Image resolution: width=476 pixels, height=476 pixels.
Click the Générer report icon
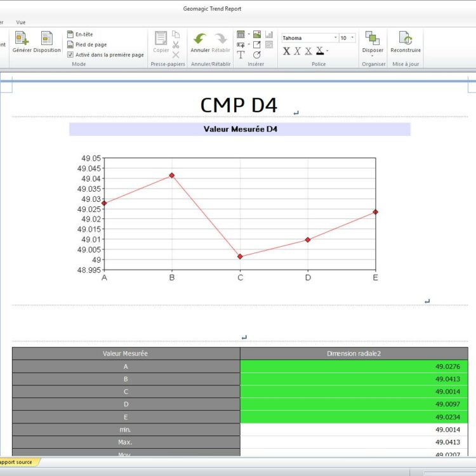click(22, 41)
